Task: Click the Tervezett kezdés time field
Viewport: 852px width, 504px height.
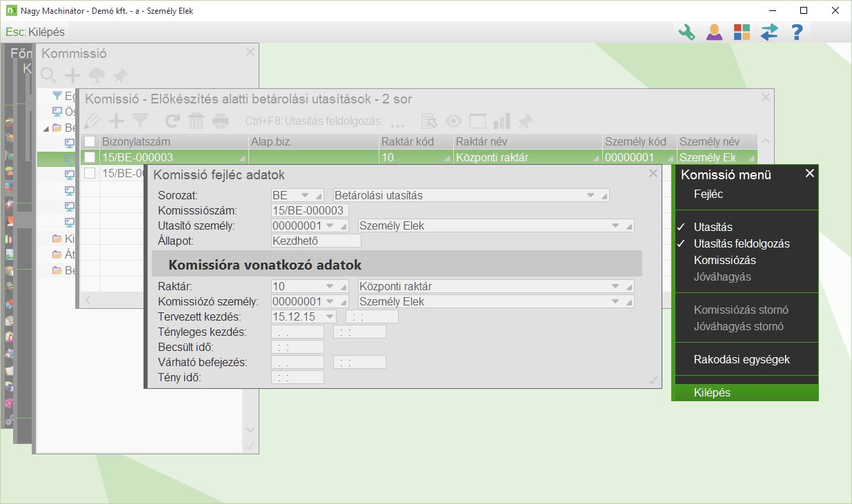Action: point(372,316)
